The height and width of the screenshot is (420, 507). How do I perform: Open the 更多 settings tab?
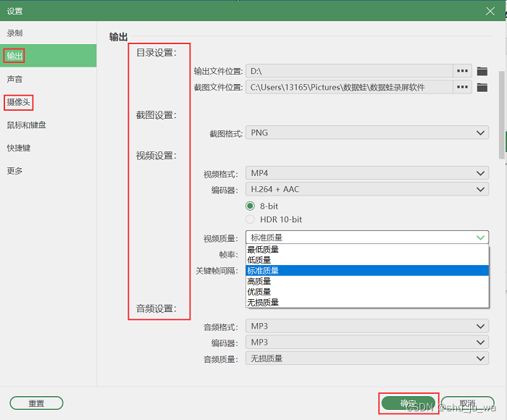pos(49,171)
